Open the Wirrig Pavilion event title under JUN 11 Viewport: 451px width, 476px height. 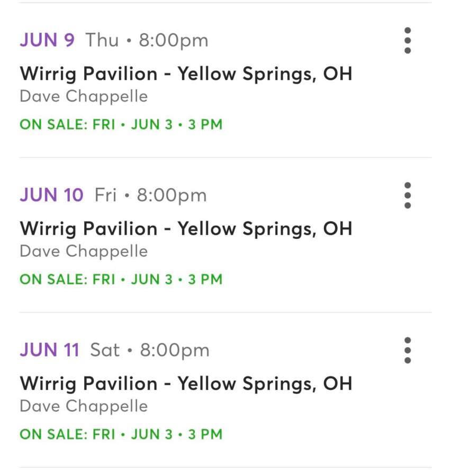(x=186, y=383)
